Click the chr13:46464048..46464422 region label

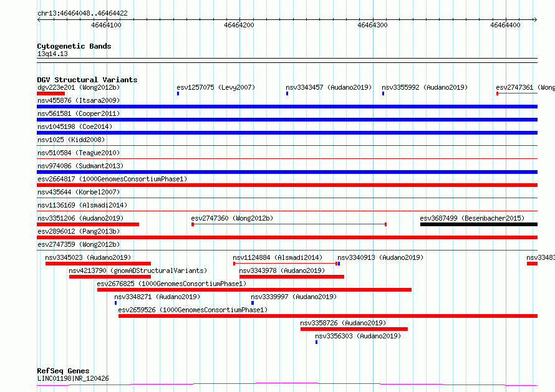pos(82,13)
